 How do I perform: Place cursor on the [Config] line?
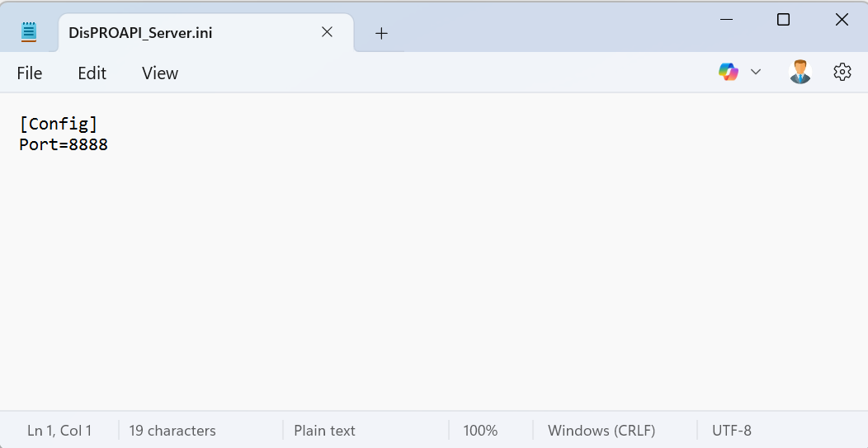tap(58, 124)
